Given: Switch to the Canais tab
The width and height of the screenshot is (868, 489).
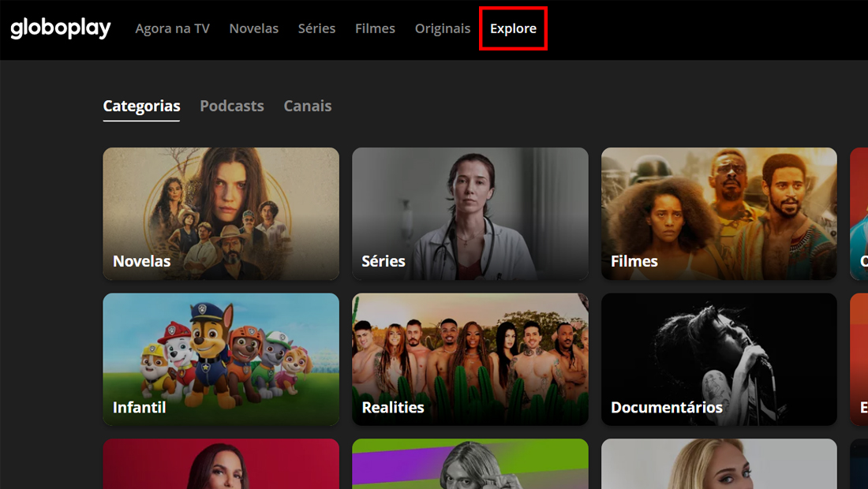Looking at the screenshot, I should [307, 106].
